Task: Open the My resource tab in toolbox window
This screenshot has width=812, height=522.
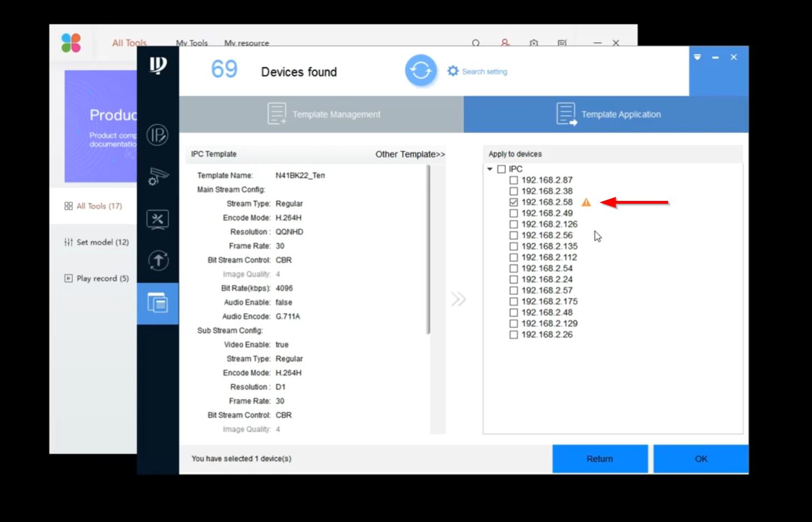Action: coord(246,43)
